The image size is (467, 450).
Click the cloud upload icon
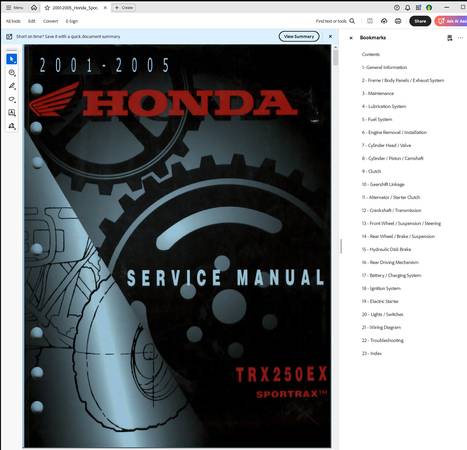tap(384, 21)
